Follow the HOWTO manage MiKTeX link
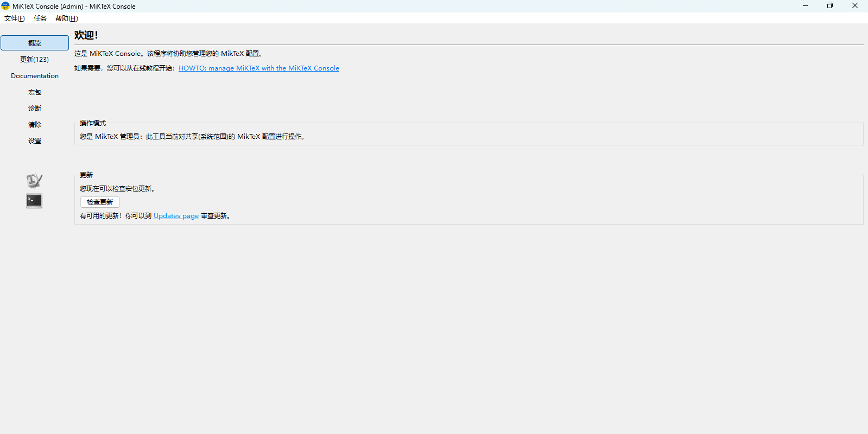 tap(259, 68)
